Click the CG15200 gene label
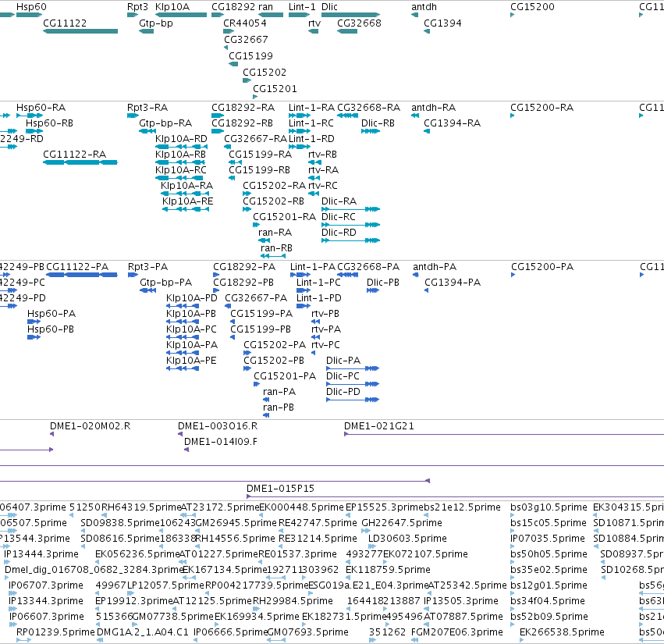Image resolution: width=664 pixels, height=644 pixels. coord(532,7)
